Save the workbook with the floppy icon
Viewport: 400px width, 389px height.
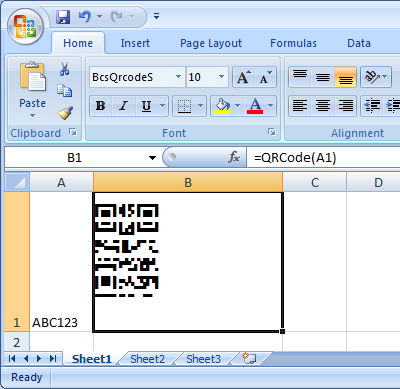coord(63,16)
